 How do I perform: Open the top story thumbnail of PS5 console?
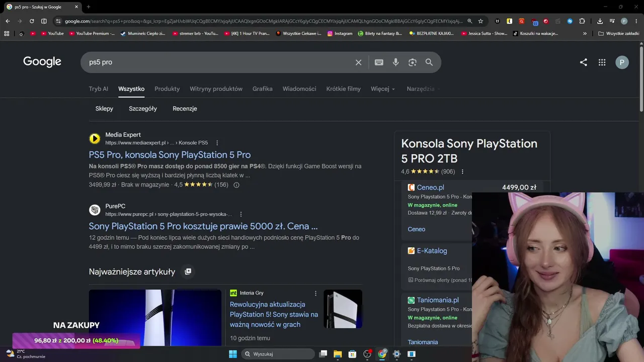(155, 318)
